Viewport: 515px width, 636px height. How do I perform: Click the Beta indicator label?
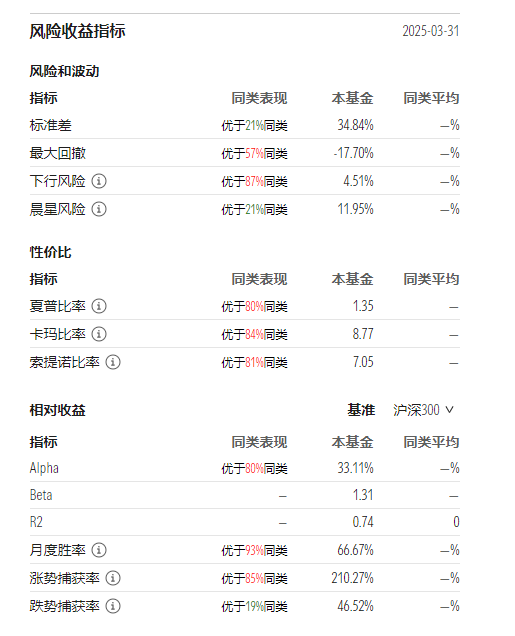(41, 495)
